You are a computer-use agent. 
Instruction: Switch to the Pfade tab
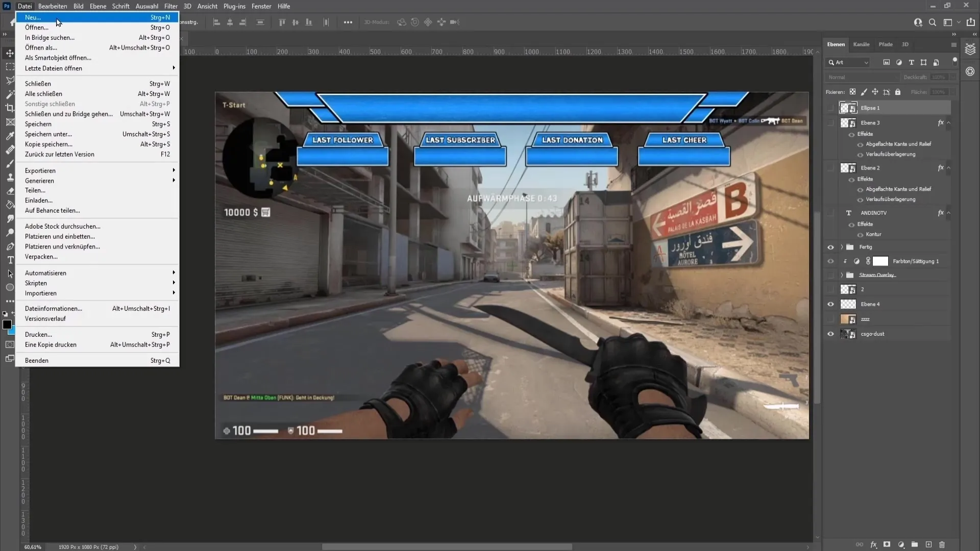point(886,44)
